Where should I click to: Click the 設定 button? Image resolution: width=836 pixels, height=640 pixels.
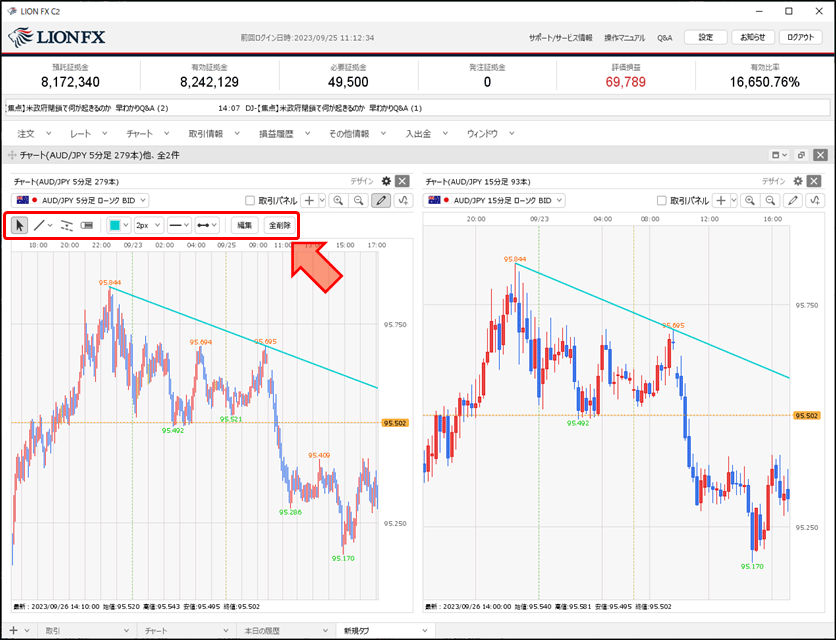click(x=705, y=37)
